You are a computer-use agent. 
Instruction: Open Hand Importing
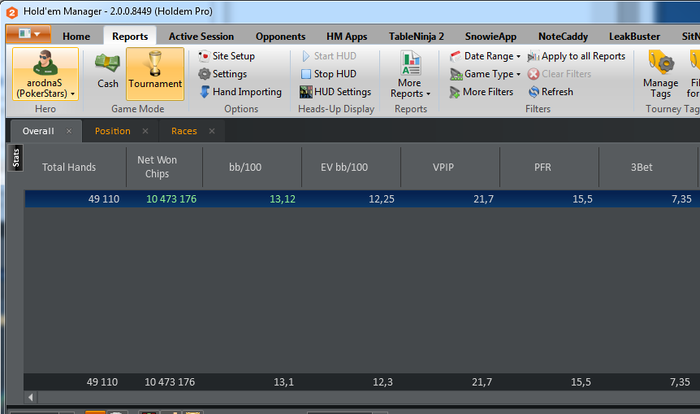tap(241, 92)
